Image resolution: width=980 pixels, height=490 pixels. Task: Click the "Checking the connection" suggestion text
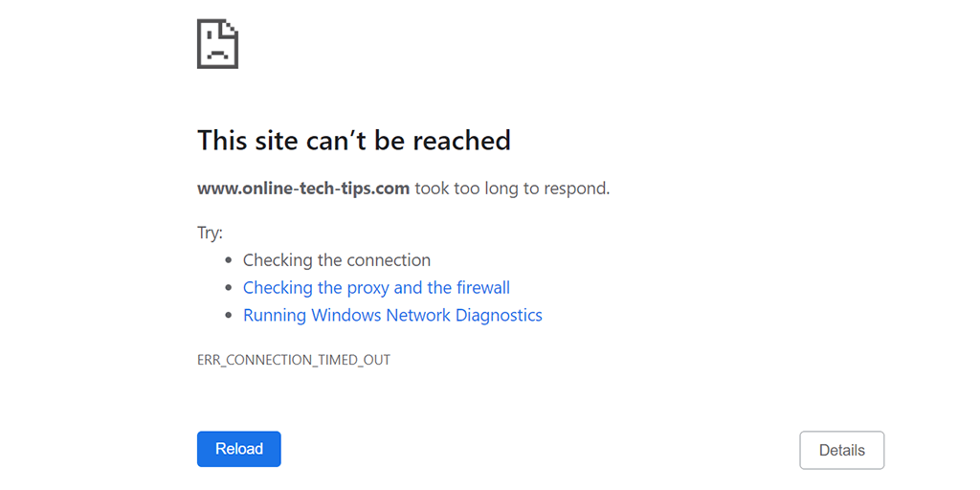[336, 260]
